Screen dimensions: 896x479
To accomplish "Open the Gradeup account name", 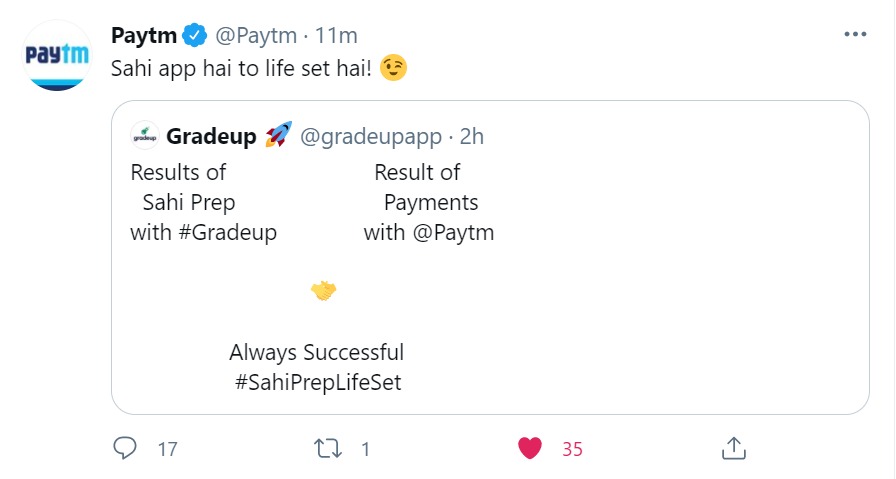I will (x=212, y=135).
